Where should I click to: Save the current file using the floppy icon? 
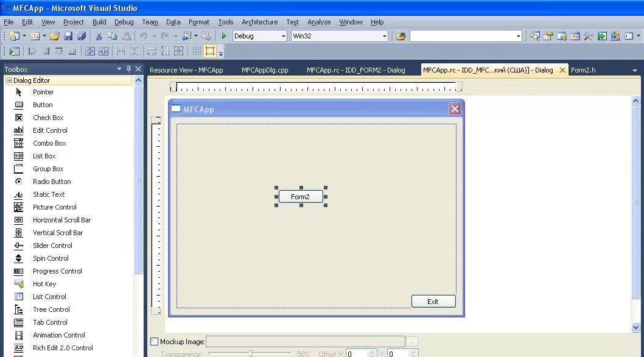(68, 36)
